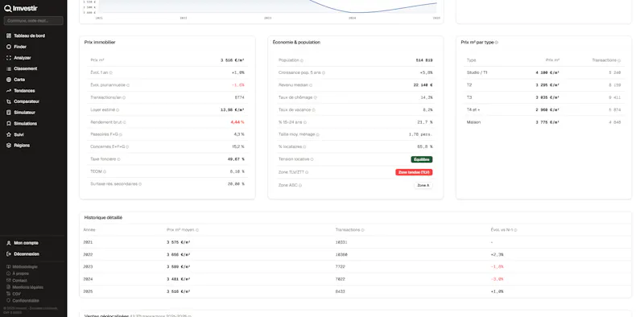Click the info icon next to Taille moy. ménage
The width and height of the screenshot is (644, 317).
[318, 134]
